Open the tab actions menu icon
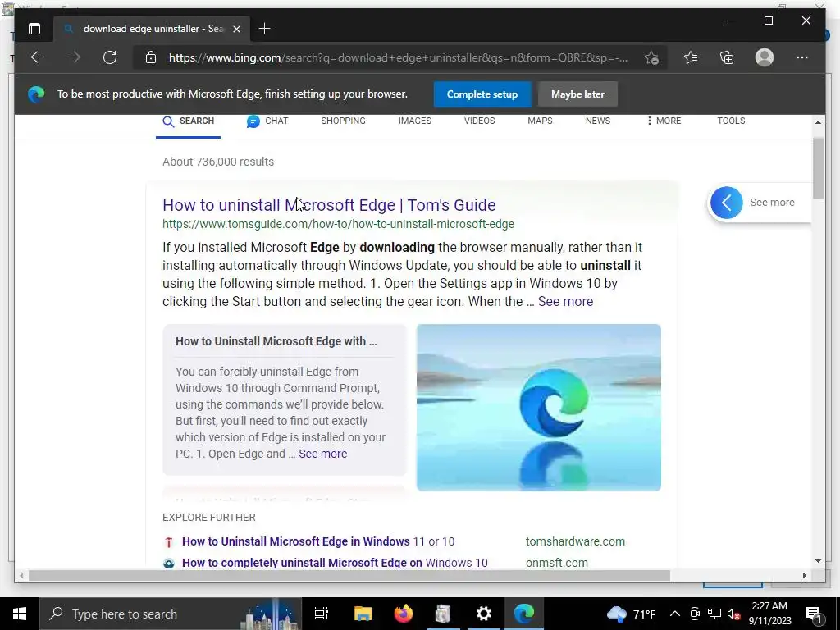This screenshot has width=840, height=630. click(x=34, y=29)
